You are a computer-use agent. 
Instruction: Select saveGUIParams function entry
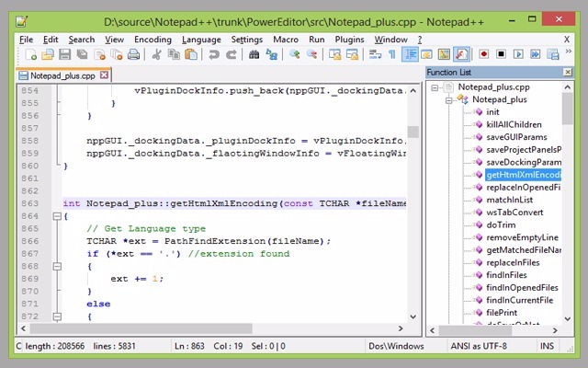[x=516, y=137]
